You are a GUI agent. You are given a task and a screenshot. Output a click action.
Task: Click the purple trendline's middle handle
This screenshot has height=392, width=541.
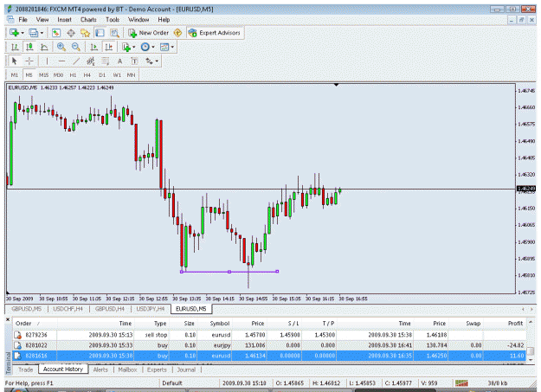click(229, 272)
